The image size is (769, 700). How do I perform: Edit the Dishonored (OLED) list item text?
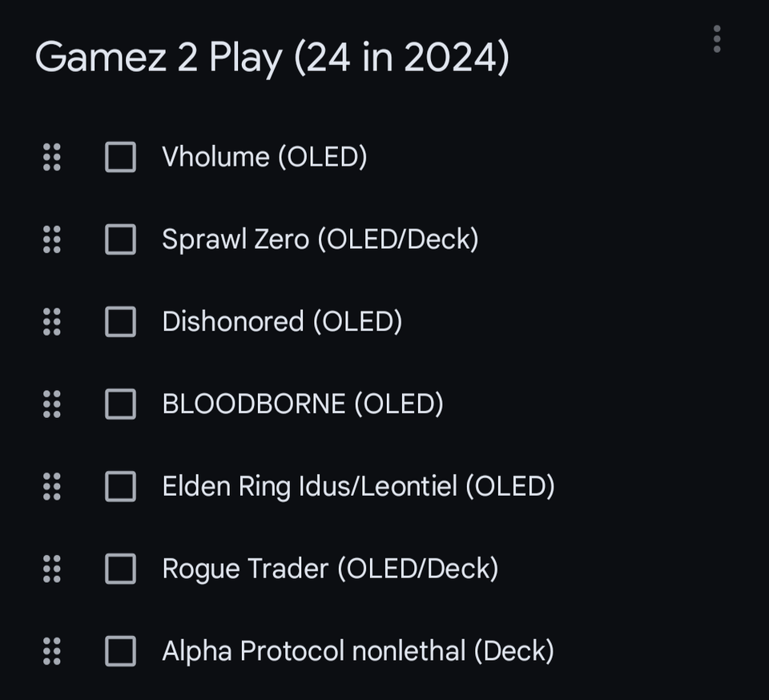click(x=282, y=322)
